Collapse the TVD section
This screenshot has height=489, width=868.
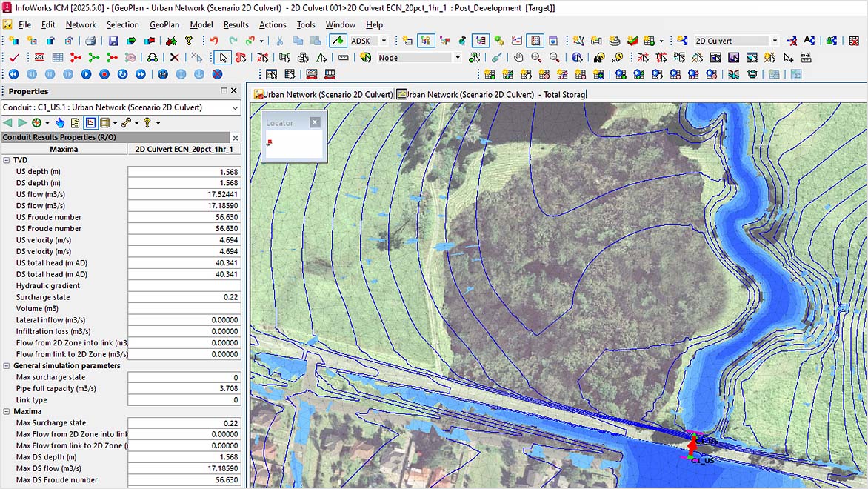tap(7, 161)
